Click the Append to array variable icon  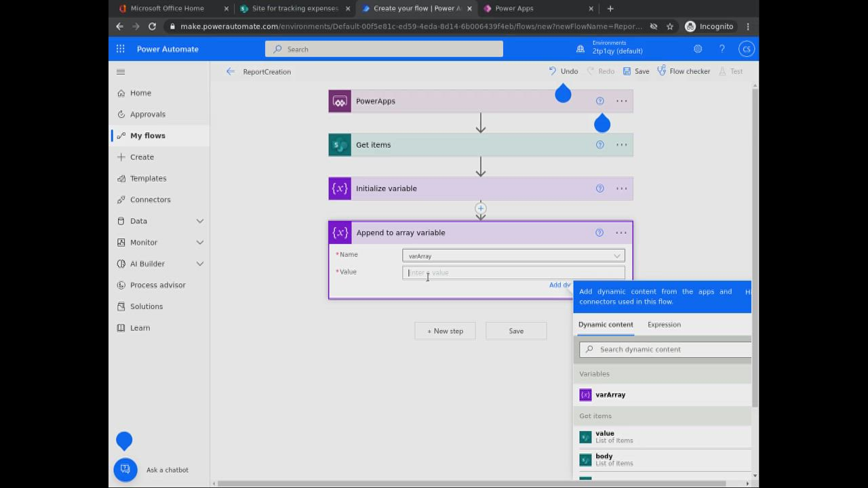[340, 232]
